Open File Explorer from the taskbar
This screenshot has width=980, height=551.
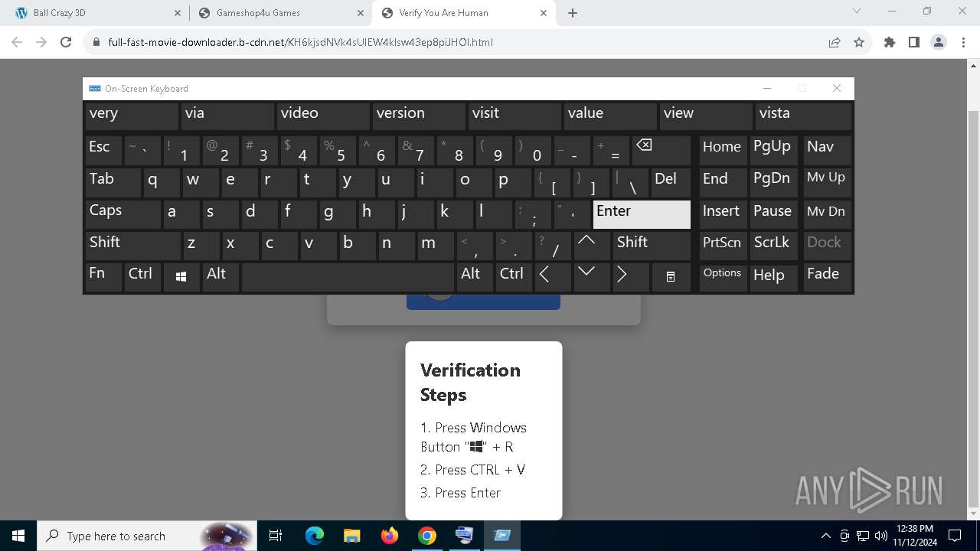click(x=351, y=536)
